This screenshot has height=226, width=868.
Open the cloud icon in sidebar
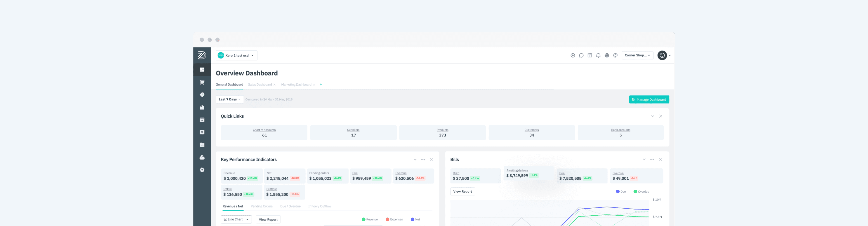coord(202,157)
